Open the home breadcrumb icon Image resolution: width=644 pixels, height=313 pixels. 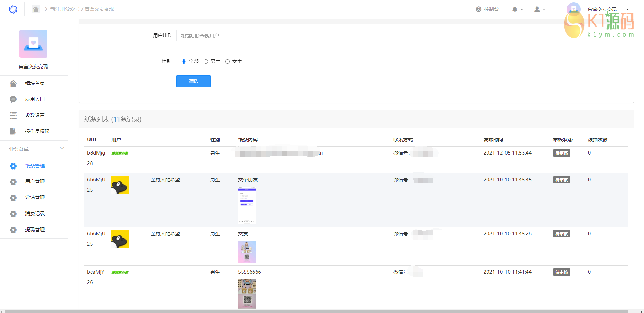click(x=36, y=9)
